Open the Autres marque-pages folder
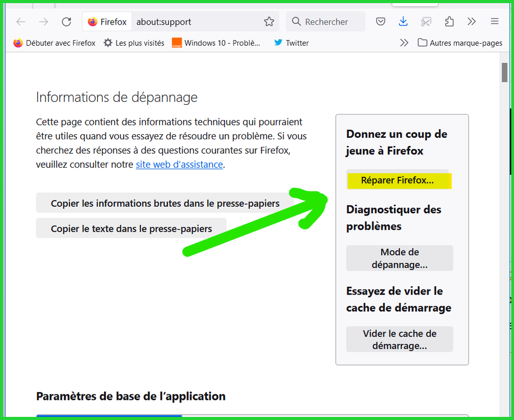 point(460,43)
